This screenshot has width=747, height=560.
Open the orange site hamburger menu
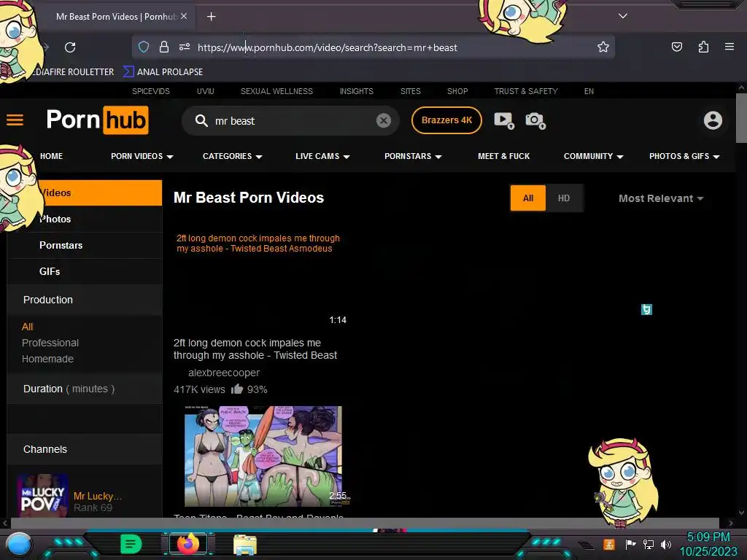(15, 120)
